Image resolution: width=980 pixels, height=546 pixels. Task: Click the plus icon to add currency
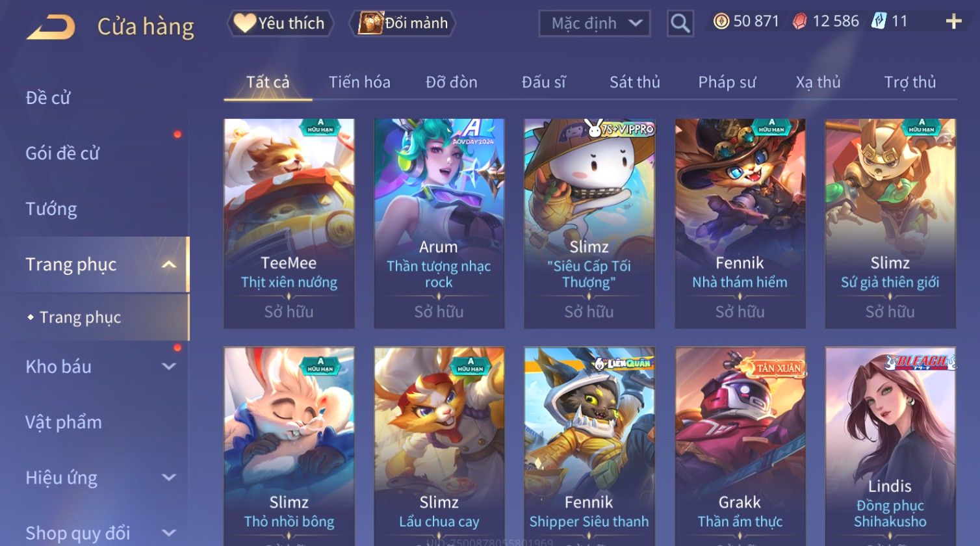pyautogui.click(x=953, y=22)
